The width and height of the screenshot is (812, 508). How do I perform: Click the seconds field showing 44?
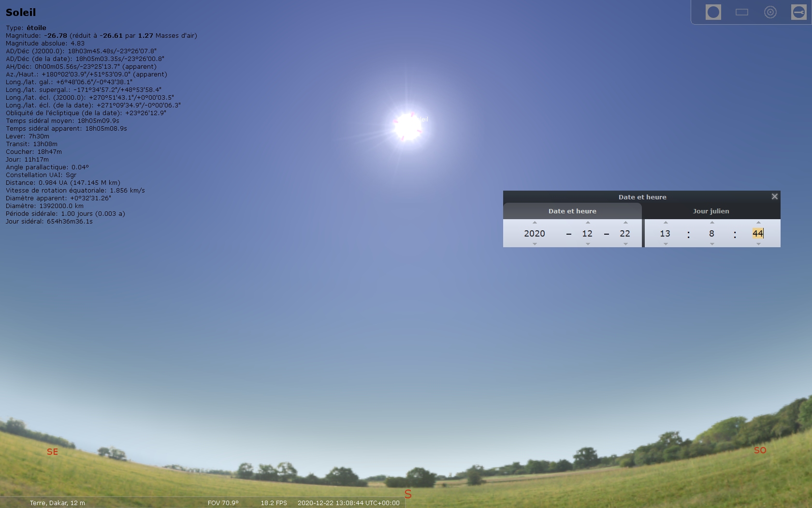pyautogui.click(x=758, y=233)
